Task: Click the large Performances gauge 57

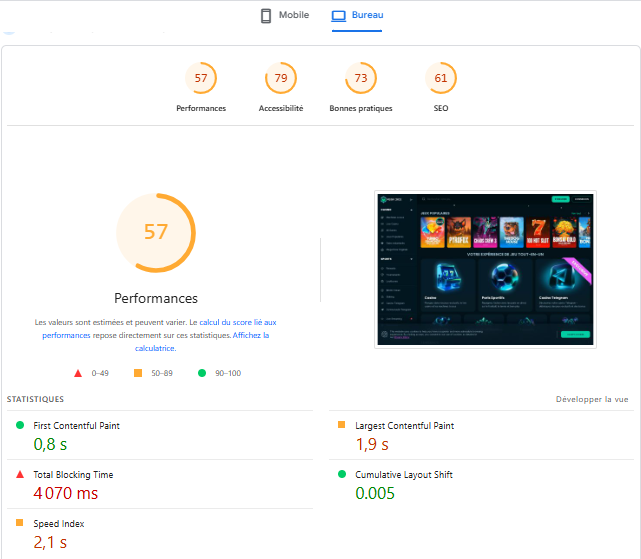Action: (156, 232)
